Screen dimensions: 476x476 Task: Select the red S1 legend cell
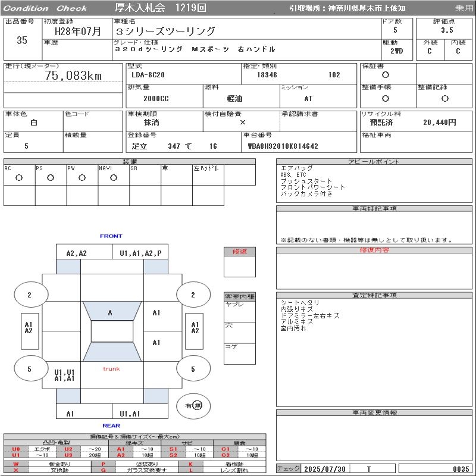[173, 449]
